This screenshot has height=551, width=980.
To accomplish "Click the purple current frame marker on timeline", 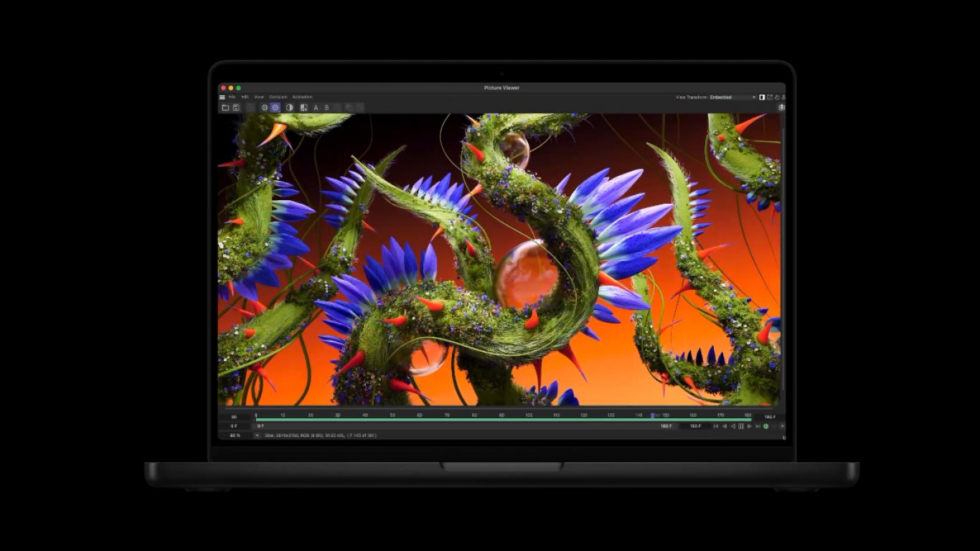I will tap(652, 416).
